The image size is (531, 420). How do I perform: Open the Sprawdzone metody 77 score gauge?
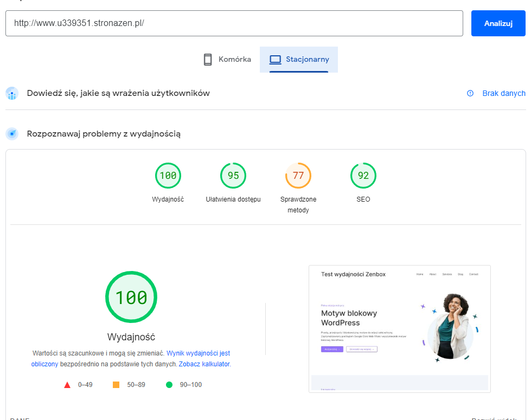click(x=298, y=176)
